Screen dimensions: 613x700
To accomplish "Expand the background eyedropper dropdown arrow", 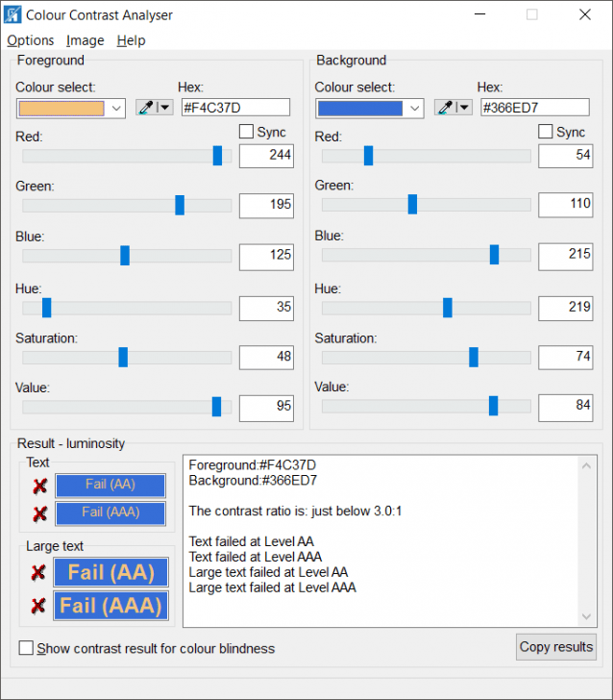I will tap(464, 107).
